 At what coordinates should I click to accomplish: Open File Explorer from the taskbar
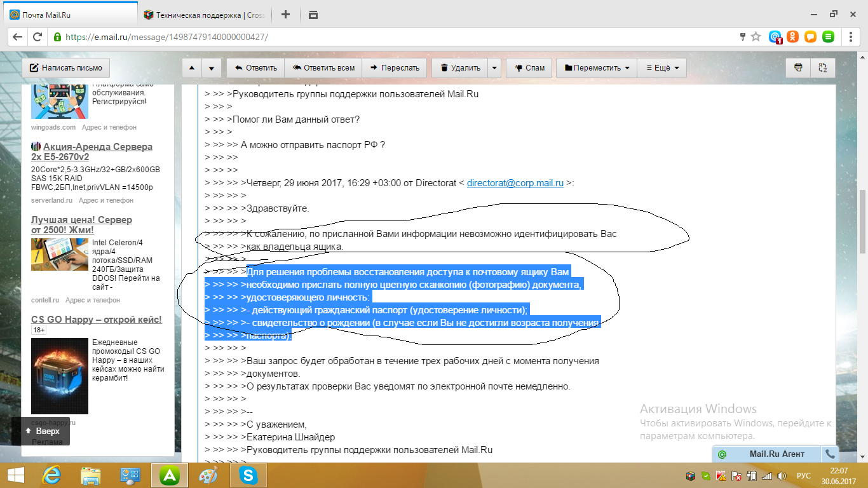[91, 475]
